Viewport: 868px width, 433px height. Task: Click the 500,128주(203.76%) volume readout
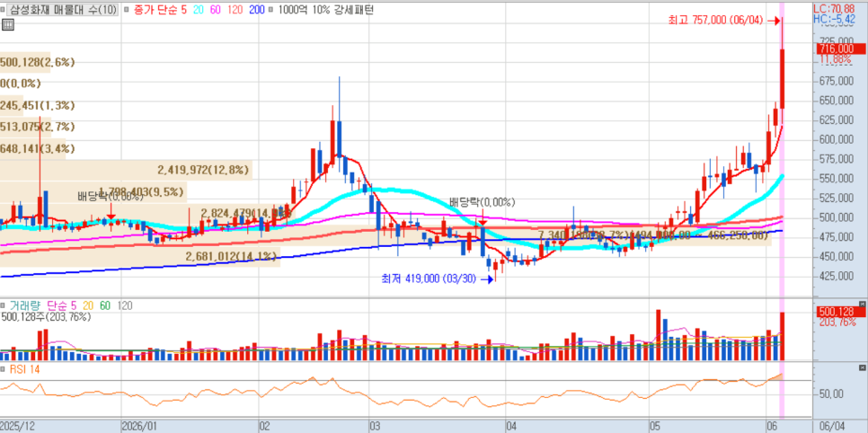47,317
